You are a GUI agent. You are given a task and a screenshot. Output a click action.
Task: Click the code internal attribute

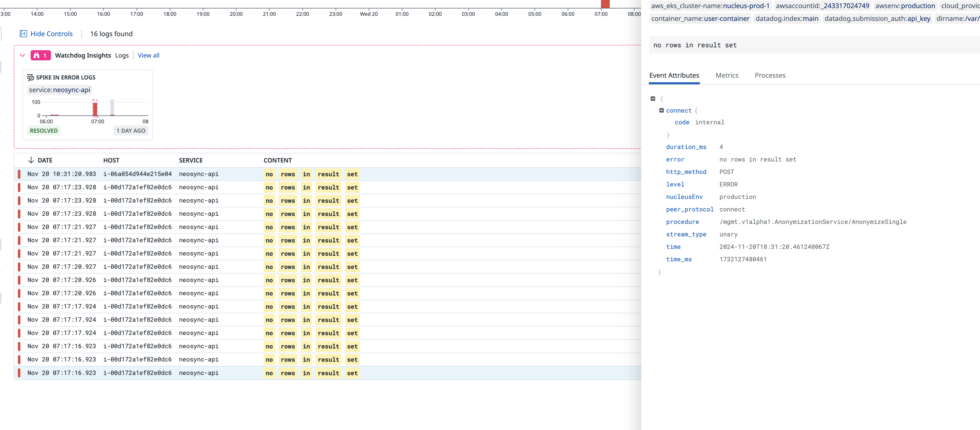pos(699,123)
